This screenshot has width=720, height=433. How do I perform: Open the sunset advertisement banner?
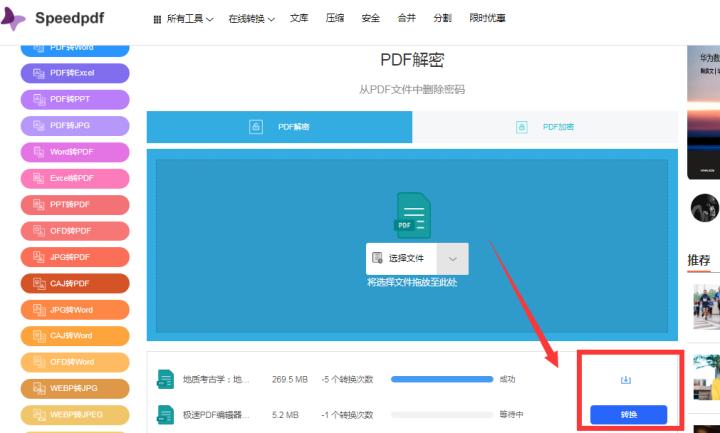[703, 112]
